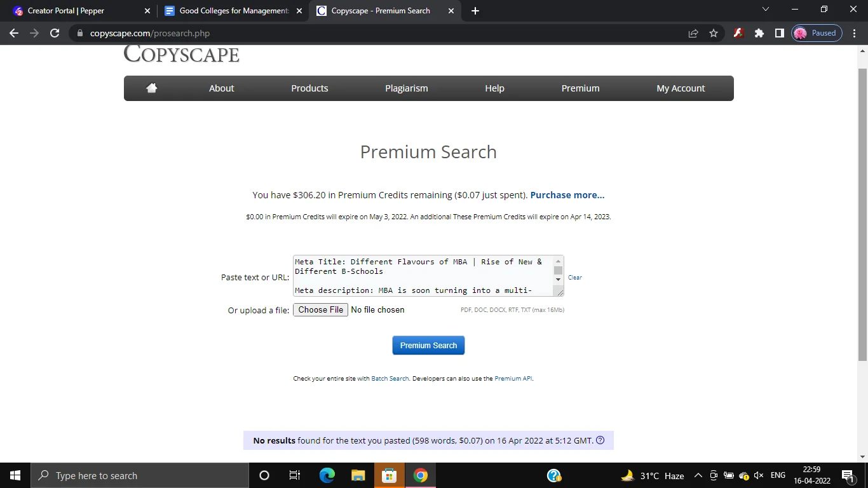Open File Explorer from the taskbar
Image resolution: width=868 pixels, height=488 pixels.
click(x=358, y=475)
